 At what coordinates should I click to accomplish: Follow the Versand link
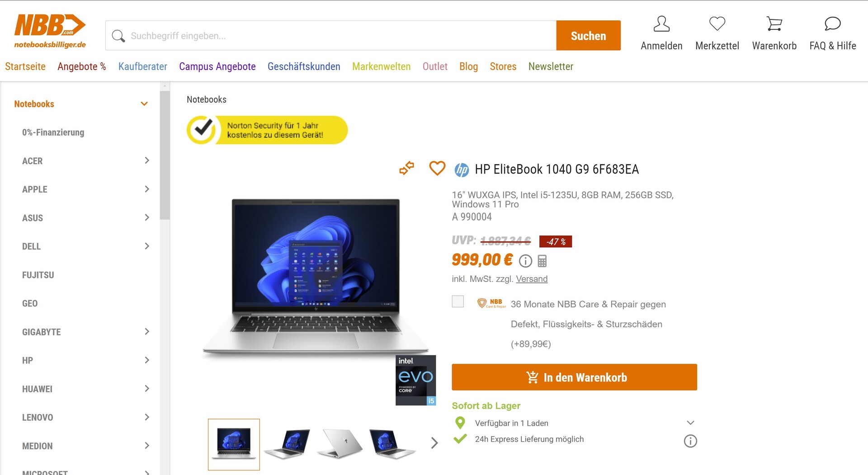[532, 279]
